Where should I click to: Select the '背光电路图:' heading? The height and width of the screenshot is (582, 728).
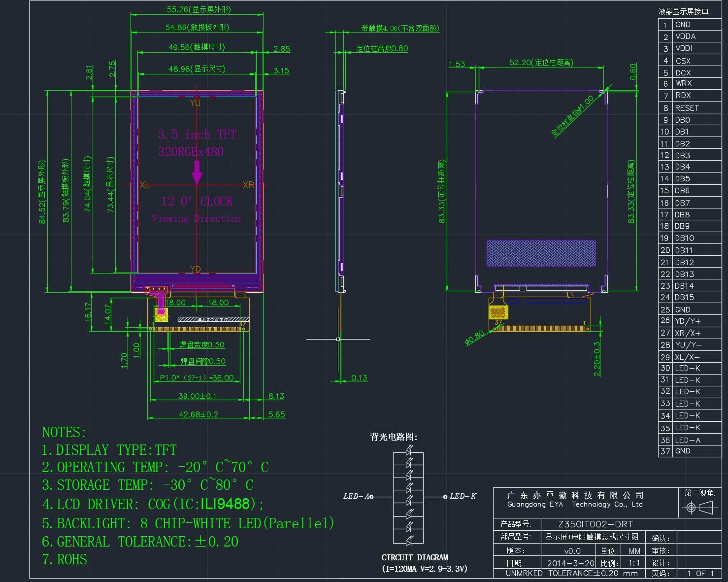pos(394,437)
